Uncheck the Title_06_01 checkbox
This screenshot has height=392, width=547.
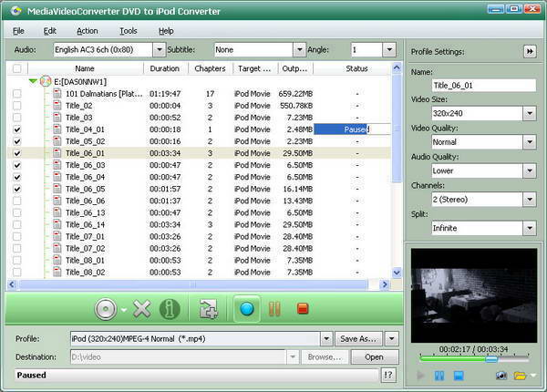pyautogui.click(x=16, y=153)
